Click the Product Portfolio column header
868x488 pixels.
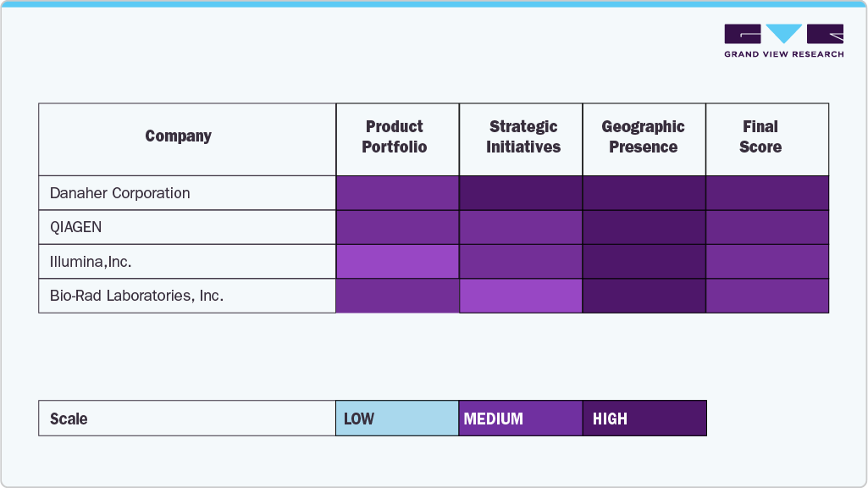(395, 136)
